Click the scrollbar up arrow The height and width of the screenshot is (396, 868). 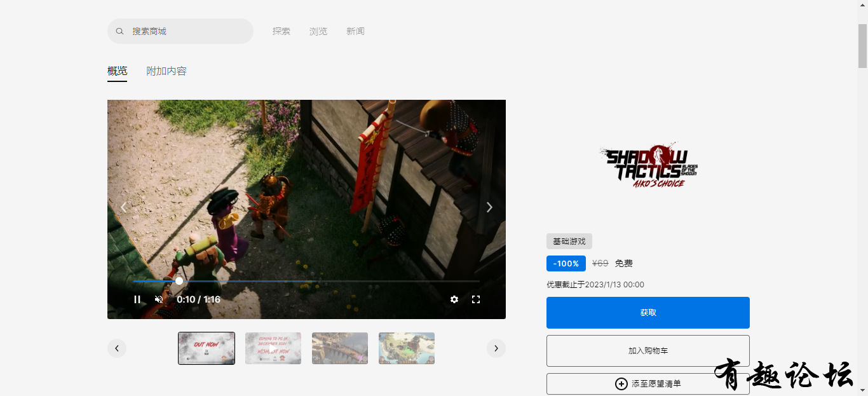(x=862, y=5)
